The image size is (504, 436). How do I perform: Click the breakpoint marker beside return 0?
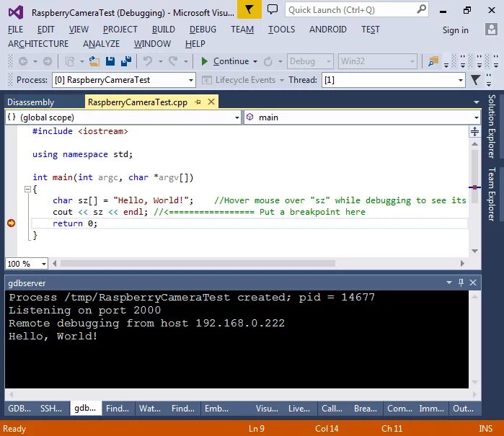coord(12,223)
